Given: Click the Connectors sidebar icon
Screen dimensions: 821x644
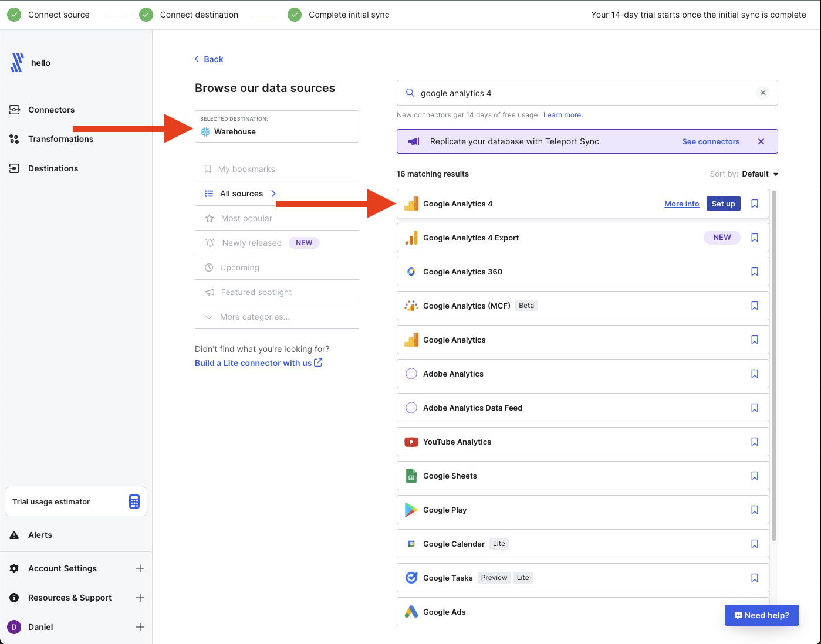Looking at the screenshot, I should pyautogui.click(x=15, y=110).
